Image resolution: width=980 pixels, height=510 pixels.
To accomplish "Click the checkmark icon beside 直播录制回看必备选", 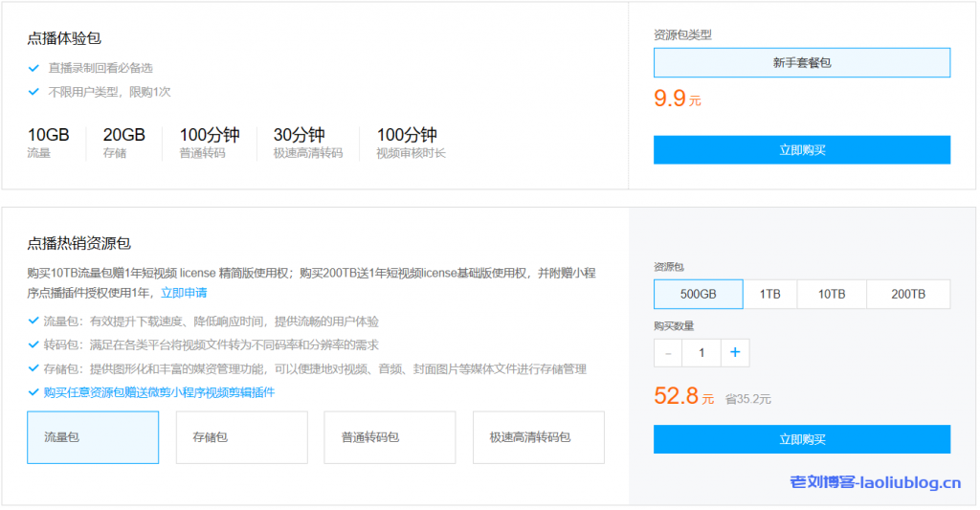I will [33, 68].
